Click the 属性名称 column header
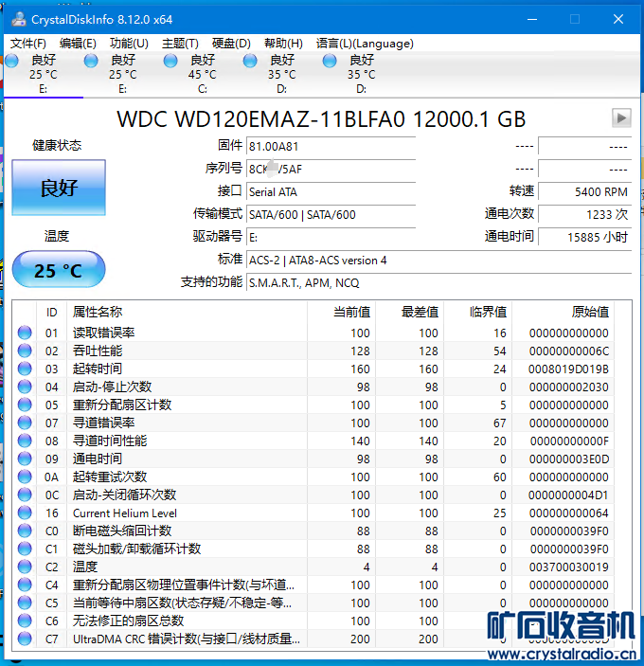This screenshot has width=644, height=666. 187,313
